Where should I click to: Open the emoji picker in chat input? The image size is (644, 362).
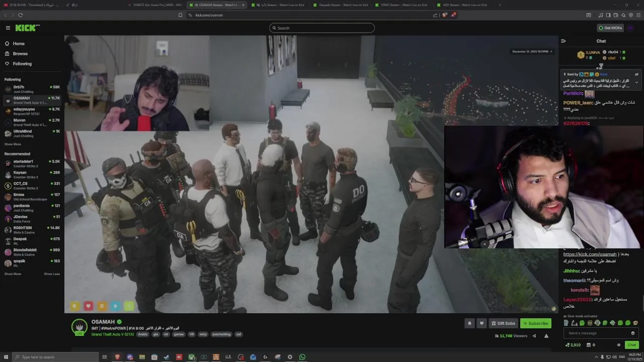click(633, 333)
